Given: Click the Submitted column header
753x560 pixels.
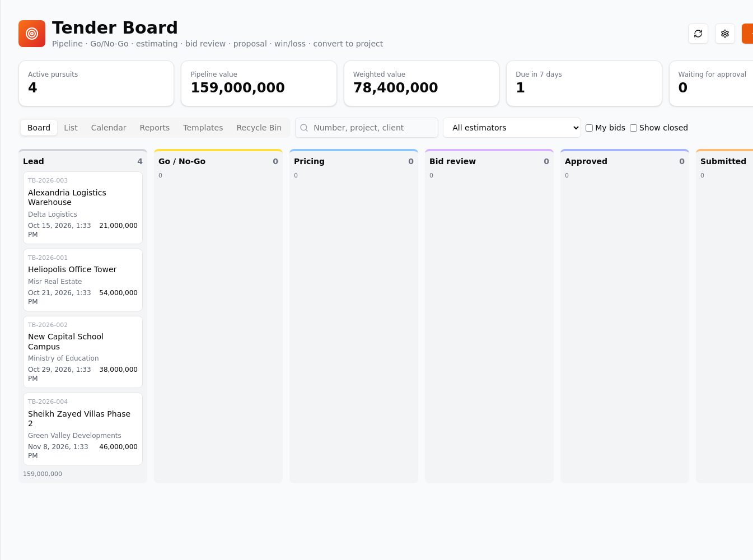Looking at the screenshot, I should pos(723,161).
